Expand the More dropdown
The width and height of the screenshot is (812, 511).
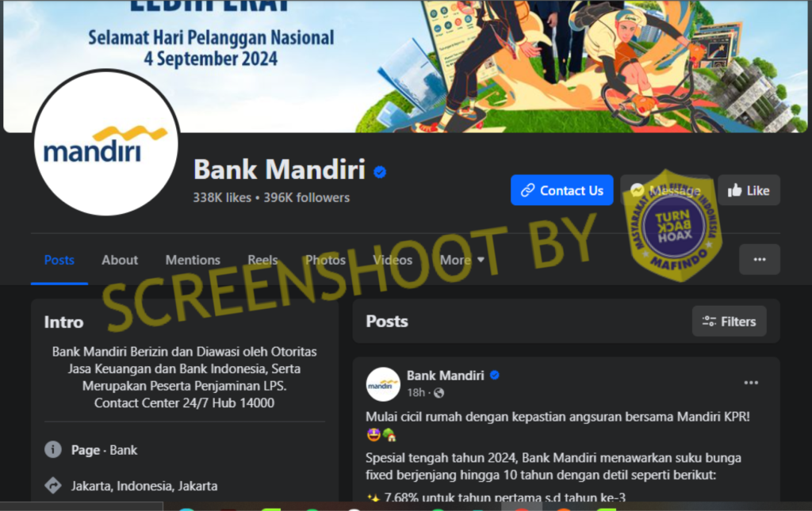[x=462, y=260]
